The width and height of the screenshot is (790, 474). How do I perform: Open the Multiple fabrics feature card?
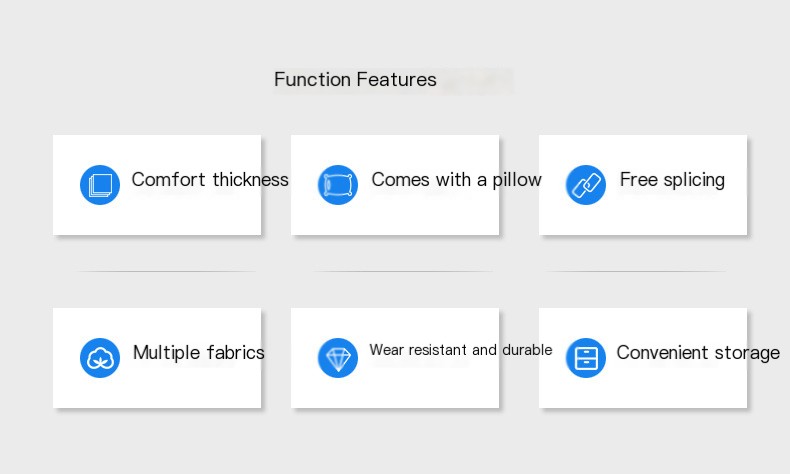click(x=157, y=358)
